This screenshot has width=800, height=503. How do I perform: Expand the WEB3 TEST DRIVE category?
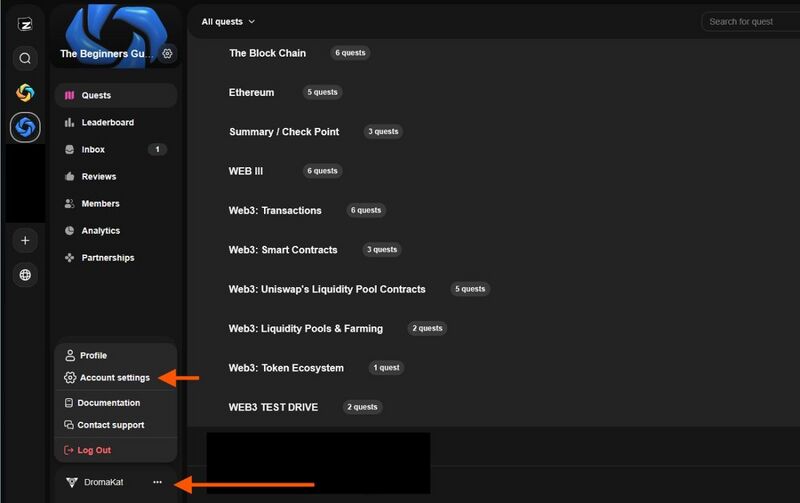pyautogui.click(x=273, y=407)
